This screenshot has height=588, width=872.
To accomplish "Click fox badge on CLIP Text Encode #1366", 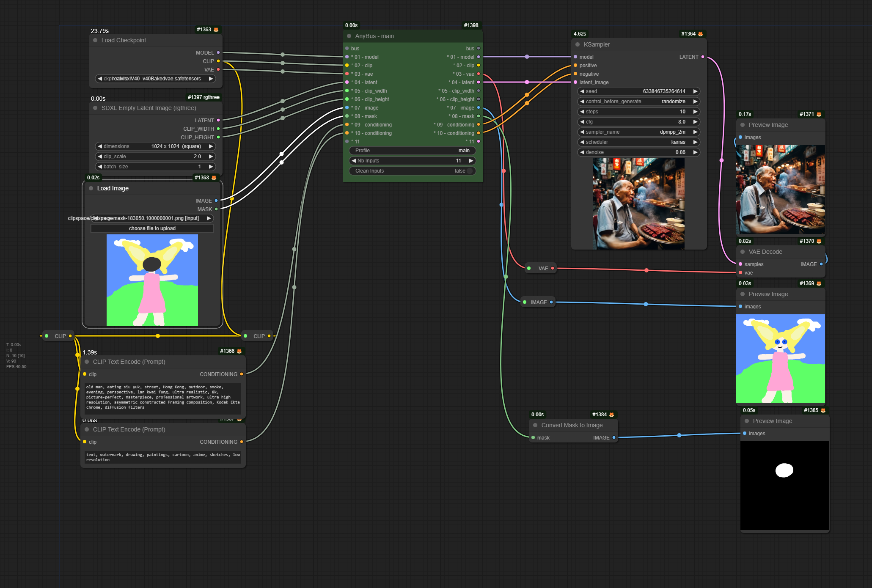I will 239,351.
